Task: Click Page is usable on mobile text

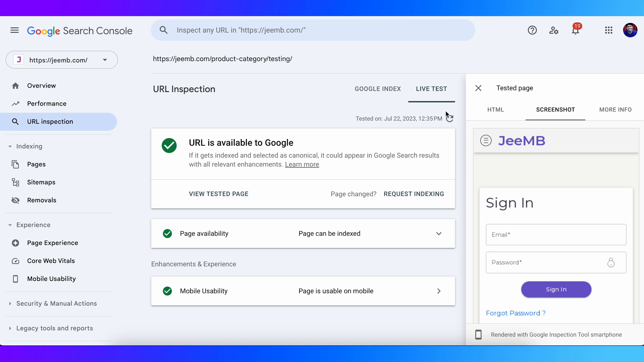Action: pos(336,291)
